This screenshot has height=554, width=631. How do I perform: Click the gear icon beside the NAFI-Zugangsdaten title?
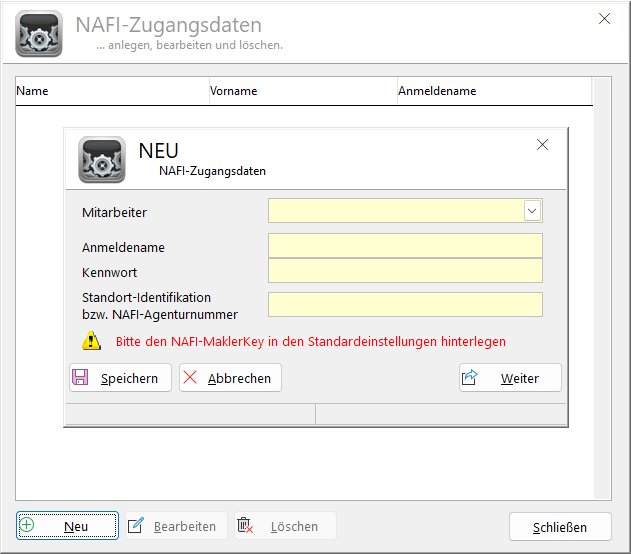(x=39, y=33)
